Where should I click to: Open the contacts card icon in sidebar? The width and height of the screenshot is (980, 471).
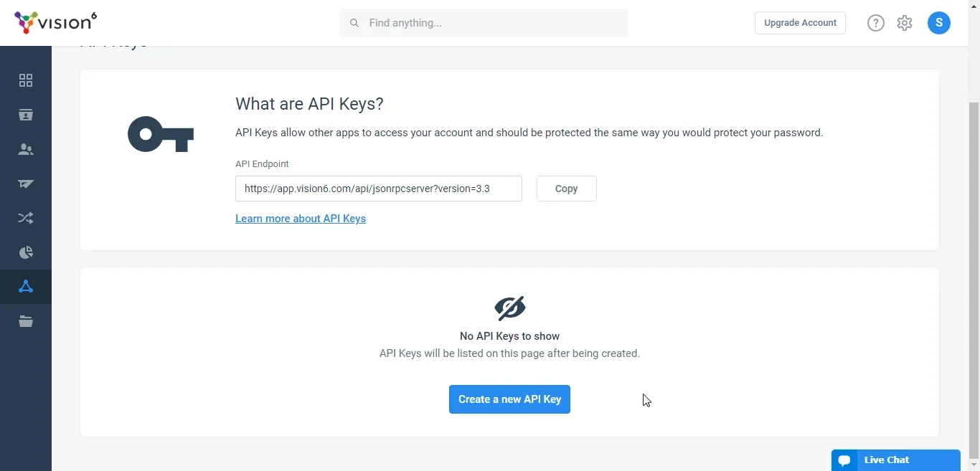26,115
